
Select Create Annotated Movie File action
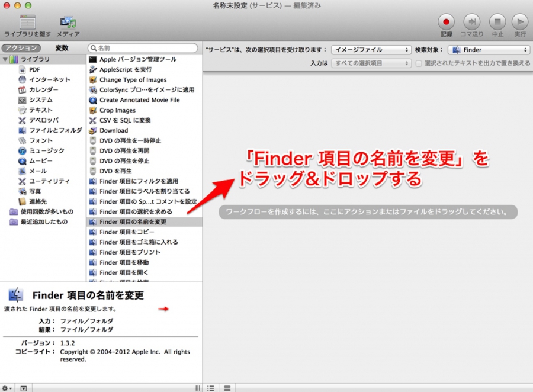(144, 100)
